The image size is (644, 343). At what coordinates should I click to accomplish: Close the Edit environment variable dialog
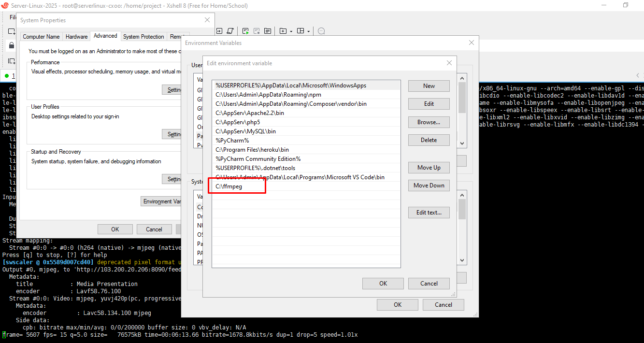(x=449, y=63)
